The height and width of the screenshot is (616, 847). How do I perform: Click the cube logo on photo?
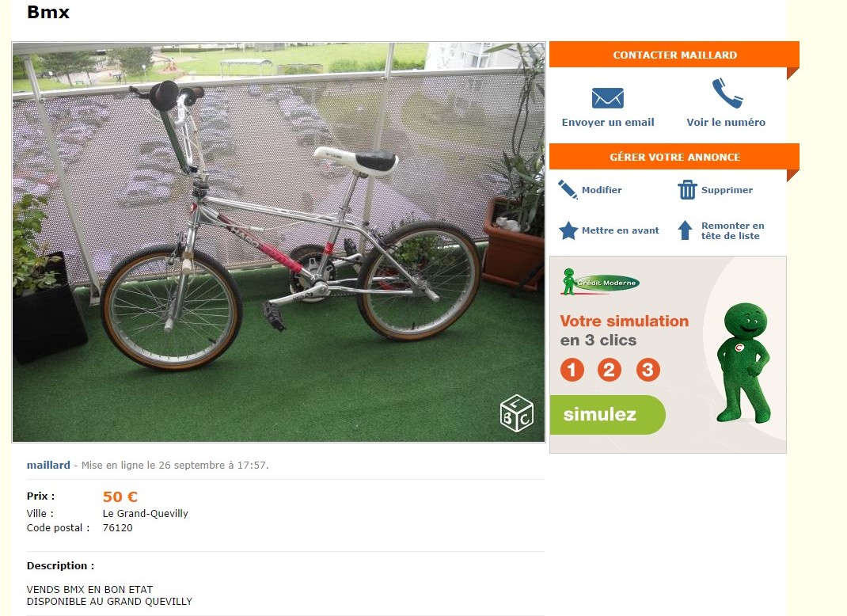[x=516, y=413]
